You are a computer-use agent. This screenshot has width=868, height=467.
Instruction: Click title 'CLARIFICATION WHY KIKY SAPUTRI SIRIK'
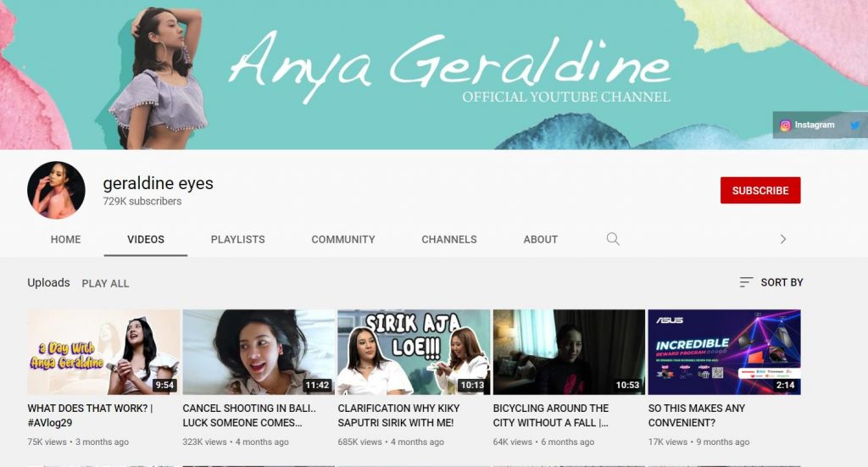pos(398,415)
